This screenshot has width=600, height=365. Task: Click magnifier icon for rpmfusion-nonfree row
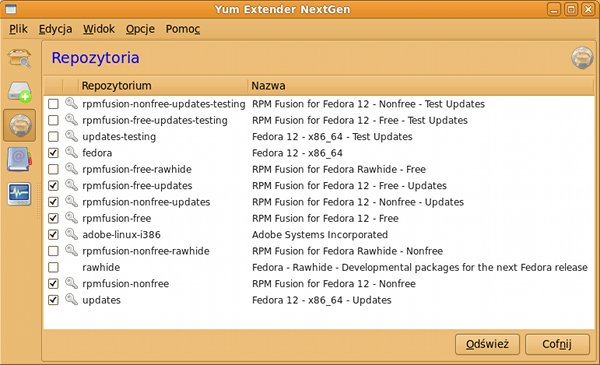(71, 283)
